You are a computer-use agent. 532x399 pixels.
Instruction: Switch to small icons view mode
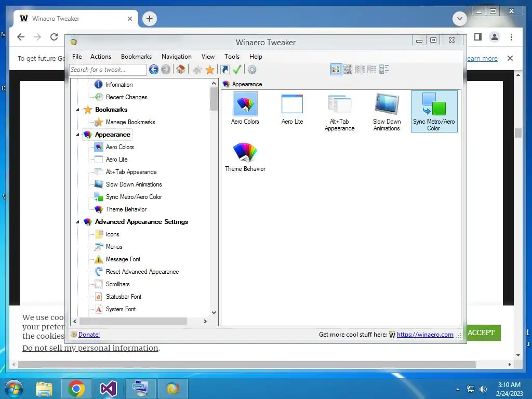tap(348, 70)
